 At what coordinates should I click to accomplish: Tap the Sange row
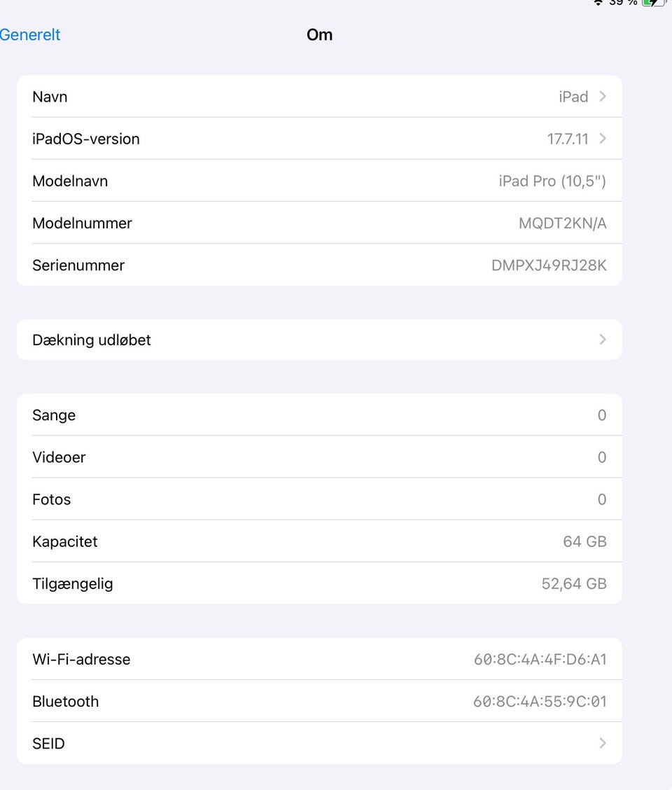(319, 415)
